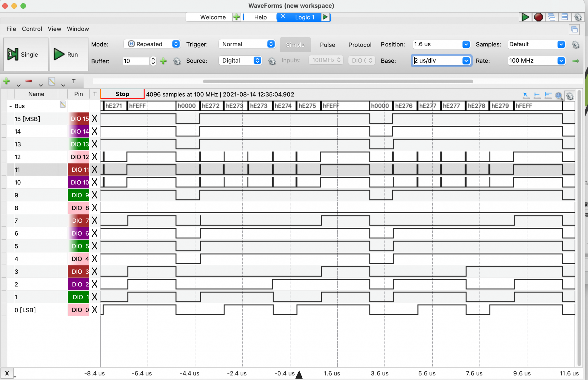
Task: Click red minus remove signal icon
Action: (29, 81)
